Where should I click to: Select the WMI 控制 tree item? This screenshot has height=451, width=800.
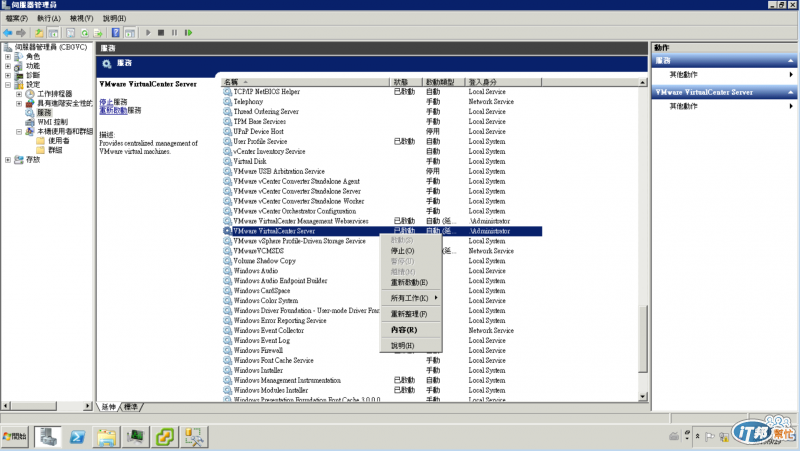click(x=52, y=122)
